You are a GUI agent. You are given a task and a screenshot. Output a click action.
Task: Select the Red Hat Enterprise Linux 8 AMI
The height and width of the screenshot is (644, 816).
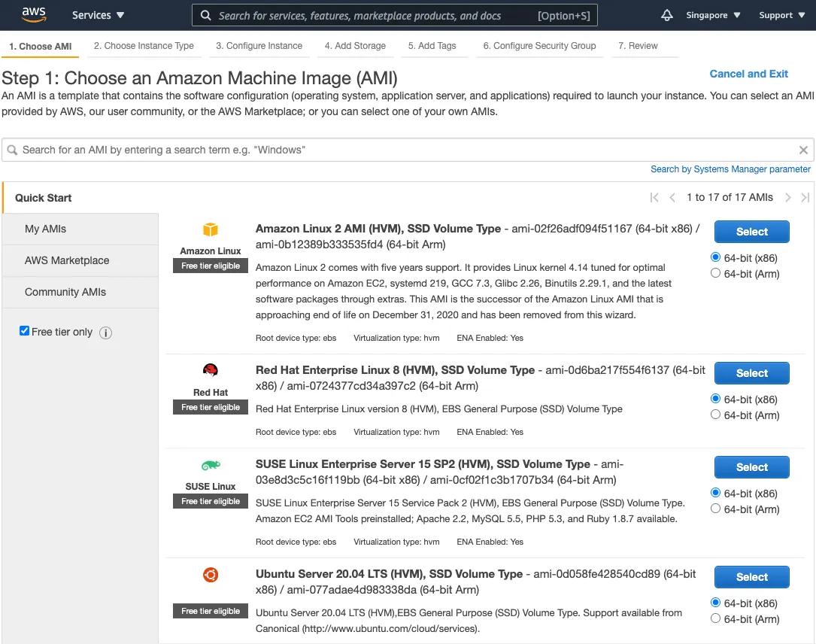(751, 373)
